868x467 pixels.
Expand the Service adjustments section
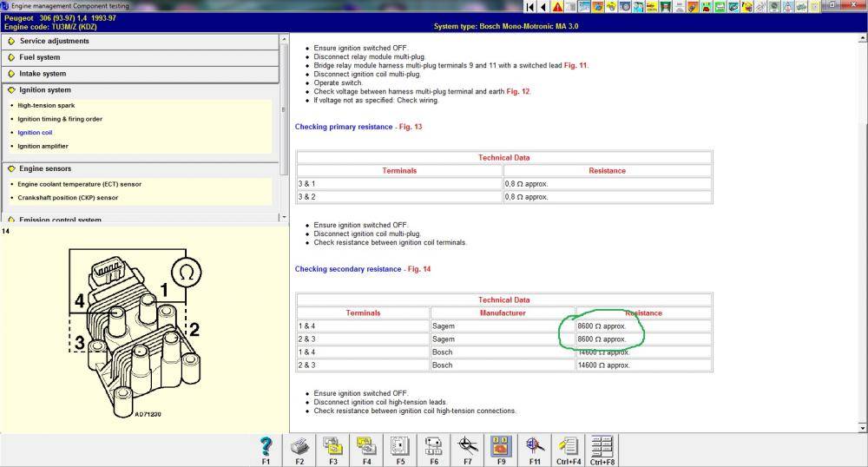tap(54, 41)
